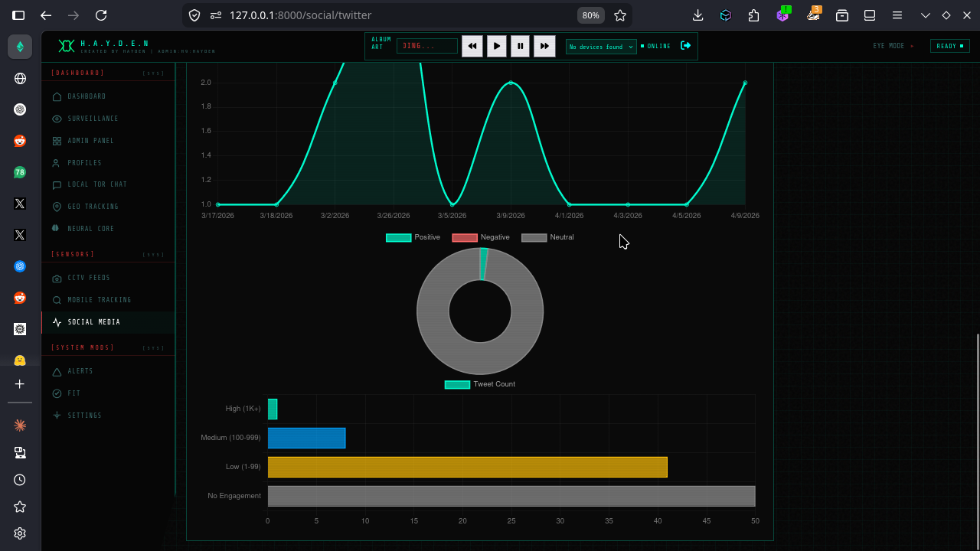Open the Claude starburst sidebar icon
Viewport: 980px width, 551px height.
pos(20,425)
